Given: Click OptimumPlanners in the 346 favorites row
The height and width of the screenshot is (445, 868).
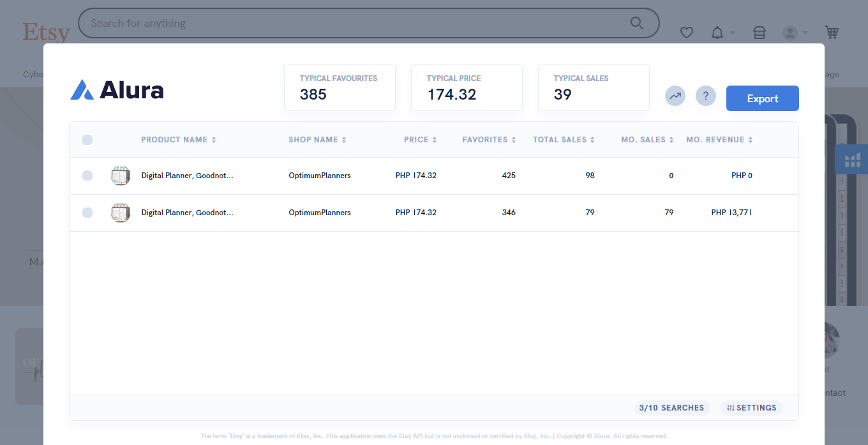Looking at the screenshot, I should click(320, 213).
